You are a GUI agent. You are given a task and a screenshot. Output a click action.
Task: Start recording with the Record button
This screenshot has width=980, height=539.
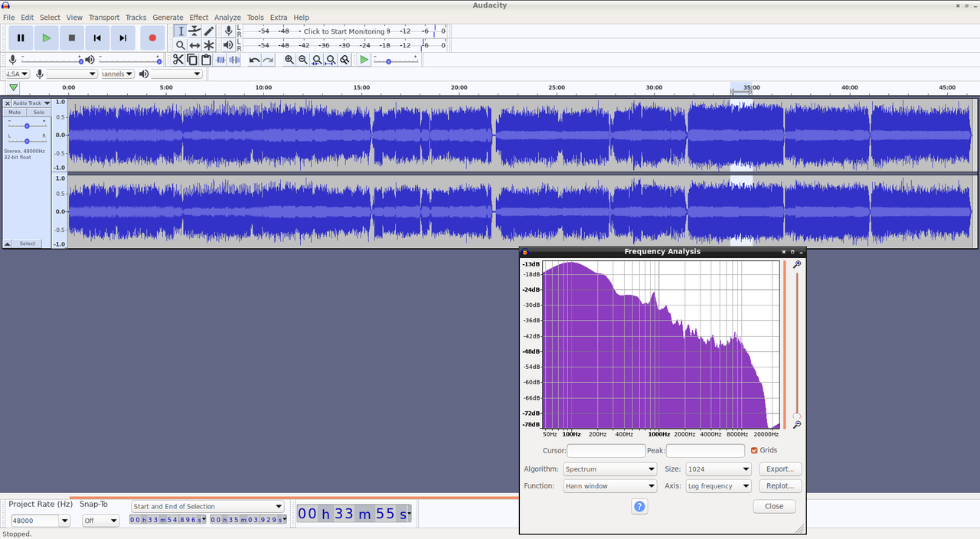(x=152, y=38)
